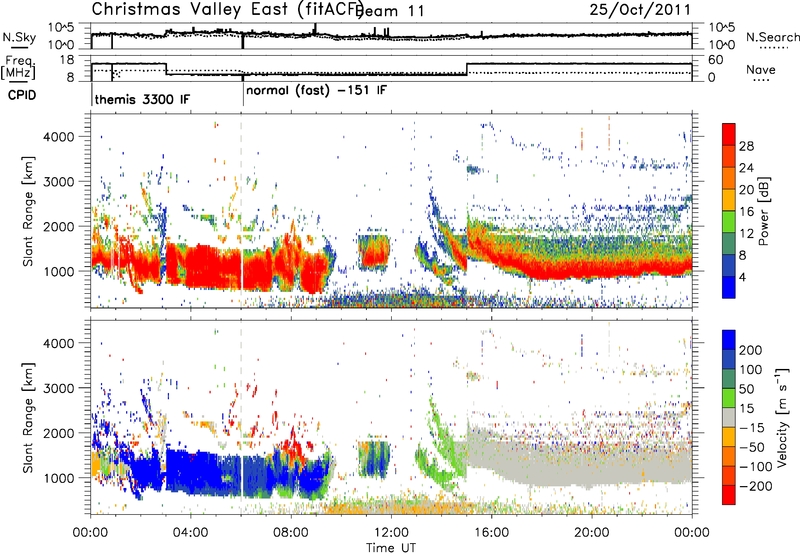Viewport: 800px width, 554px height.
Task: Click the gray swatch of the Velocity colorbar
Action: [x=729, y=417]
